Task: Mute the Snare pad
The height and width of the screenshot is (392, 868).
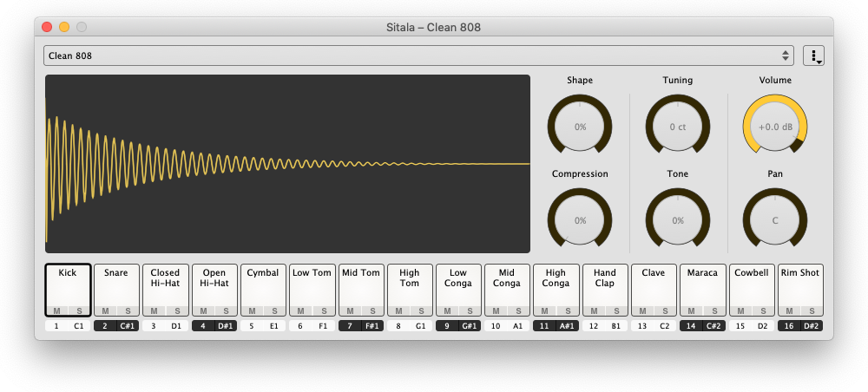Action: click(105, 310)
